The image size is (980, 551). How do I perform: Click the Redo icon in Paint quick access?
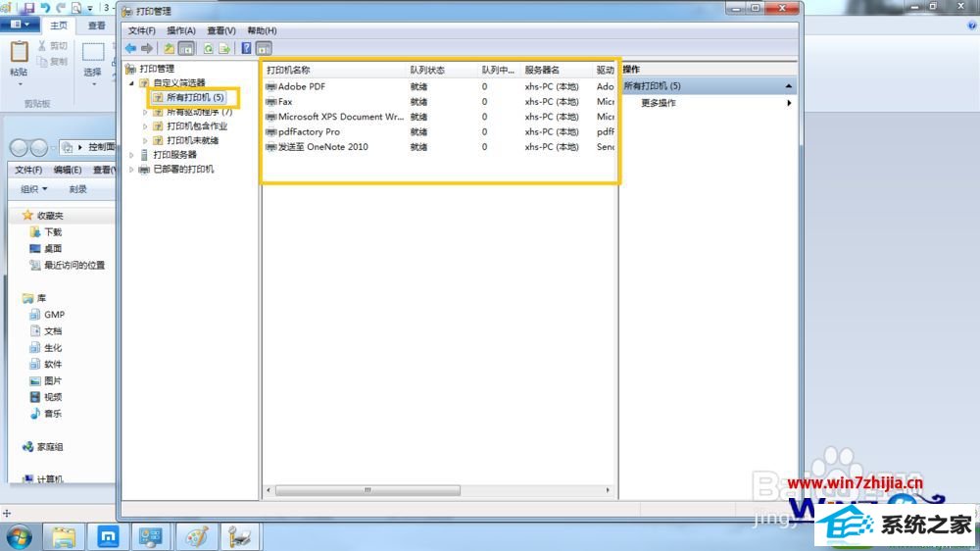tap(61, 8)
